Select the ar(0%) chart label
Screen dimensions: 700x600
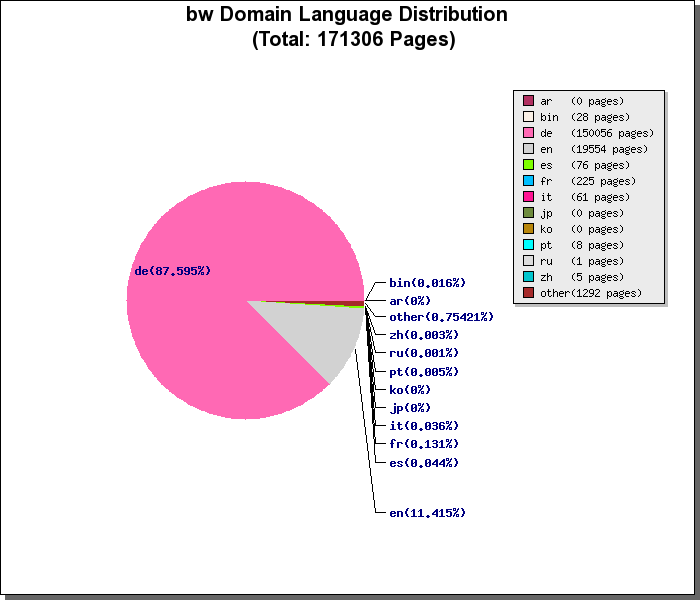410,301
